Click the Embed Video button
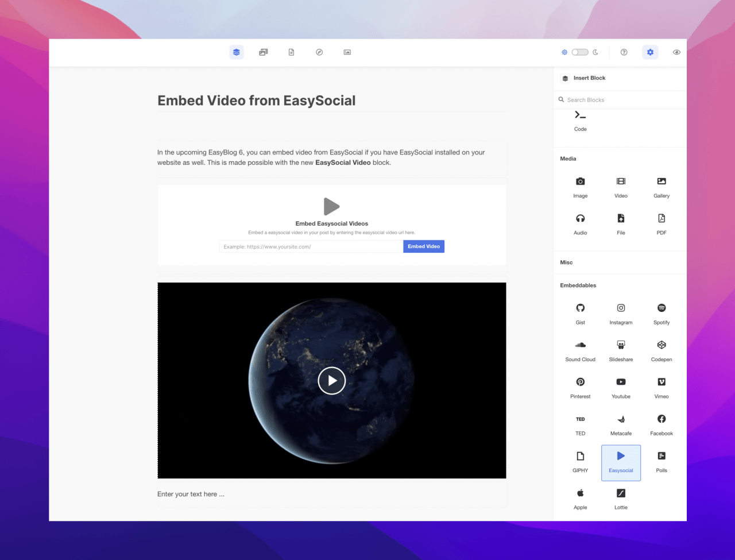The width and height of the screenshot is (735, 560). click(424, 246)
